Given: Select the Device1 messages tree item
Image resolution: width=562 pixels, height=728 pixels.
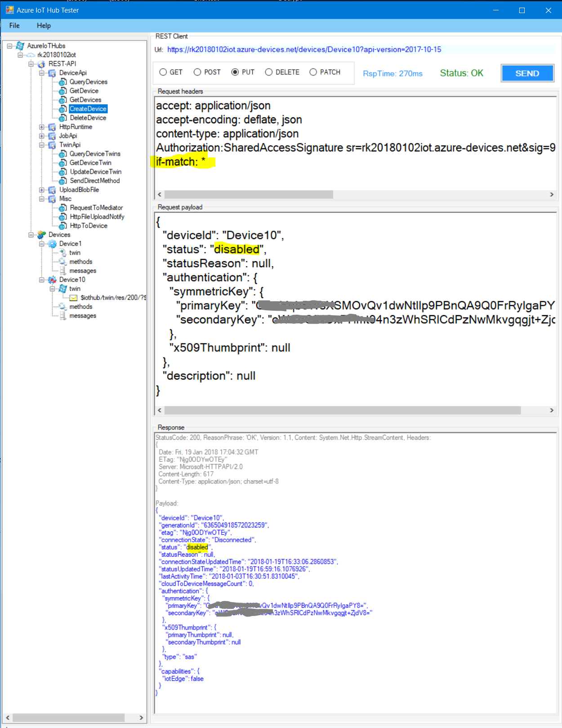Looking at the screenshot, I should point(83,271).
